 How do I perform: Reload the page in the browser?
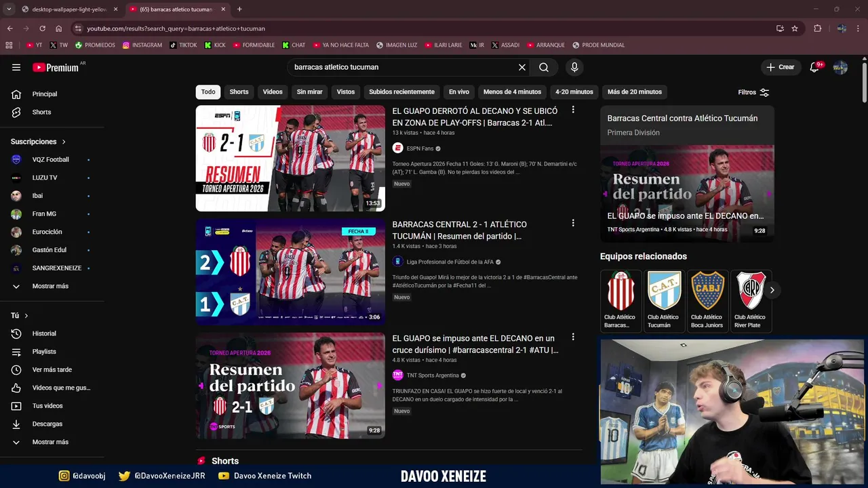click(42, 28)
